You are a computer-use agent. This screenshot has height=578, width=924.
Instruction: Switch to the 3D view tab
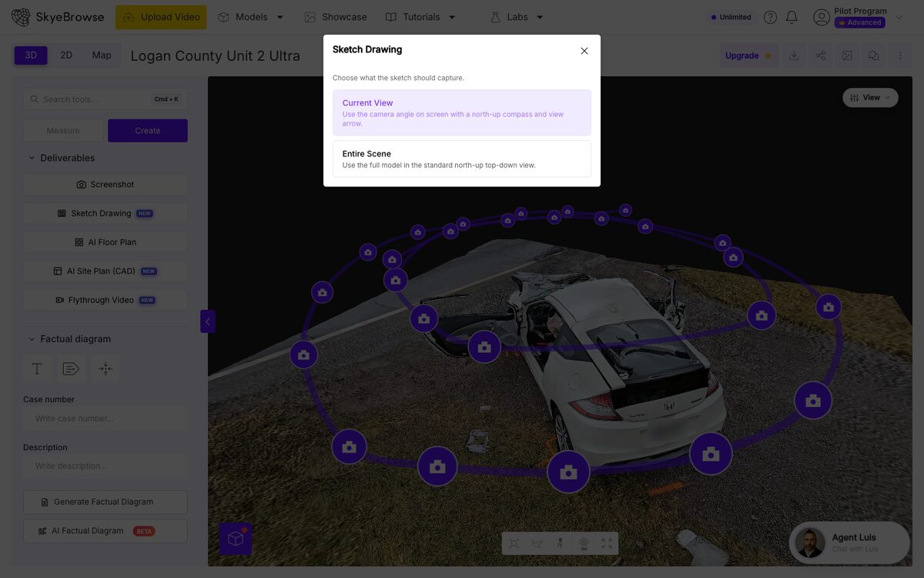click(x=31, y=55)
